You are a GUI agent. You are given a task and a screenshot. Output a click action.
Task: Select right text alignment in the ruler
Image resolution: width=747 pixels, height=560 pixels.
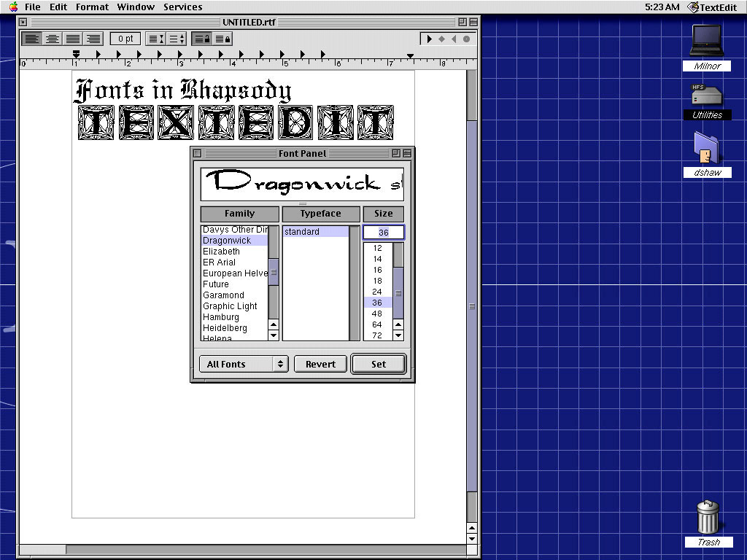click(93, 39)
